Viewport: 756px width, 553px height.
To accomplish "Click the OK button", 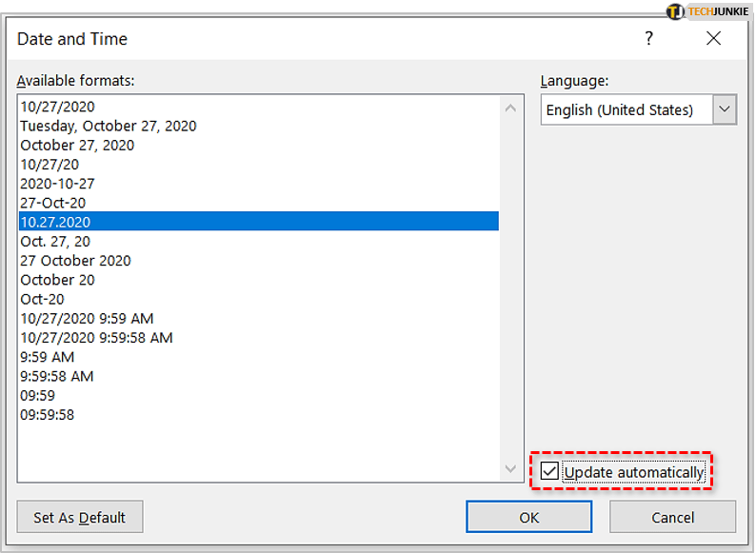I will point(528,517).
